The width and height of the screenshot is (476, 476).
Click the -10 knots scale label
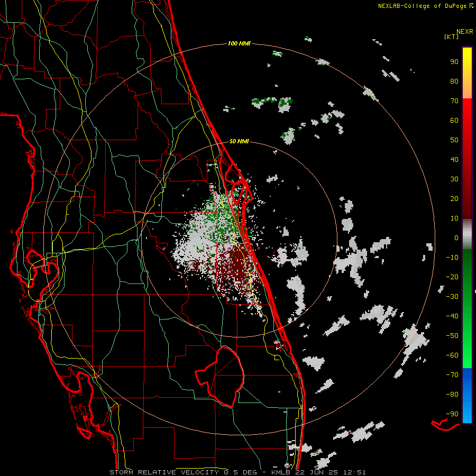(x=452, y=258)
